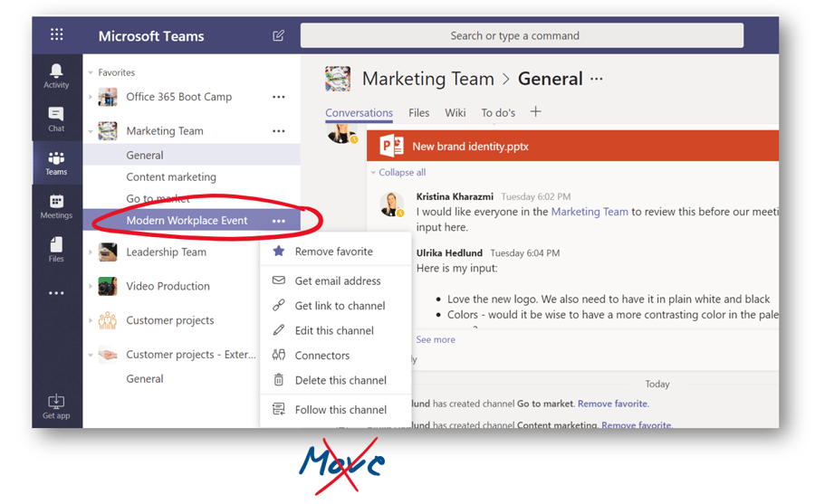Screen dimensions: 815x504
Task: Click the search or command box
Action: tap(522, 36)
